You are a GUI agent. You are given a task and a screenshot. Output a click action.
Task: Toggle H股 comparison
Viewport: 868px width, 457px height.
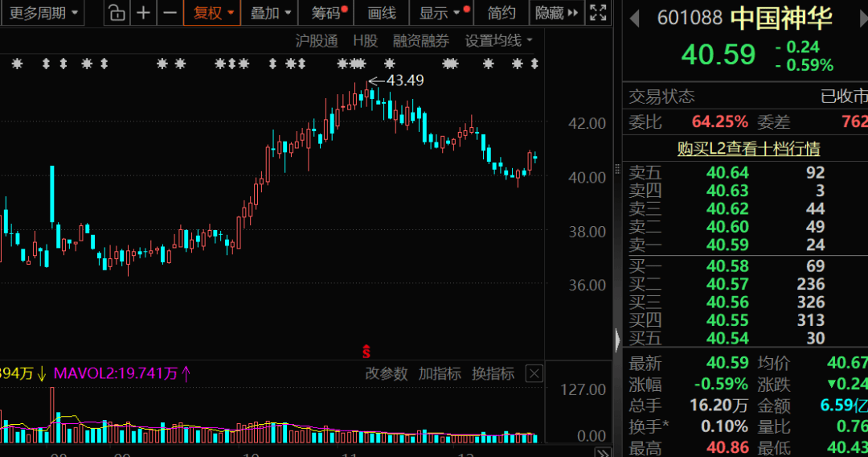point(365,41)
